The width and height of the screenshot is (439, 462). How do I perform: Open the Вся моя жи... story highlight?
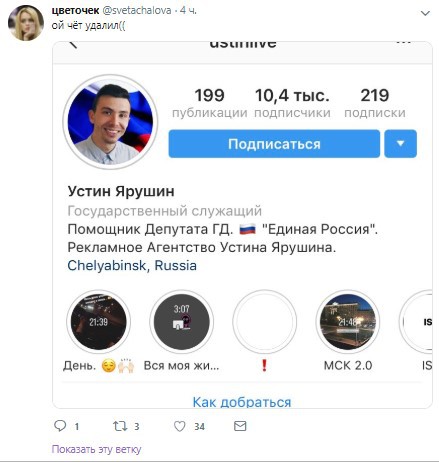coord(181,322)
